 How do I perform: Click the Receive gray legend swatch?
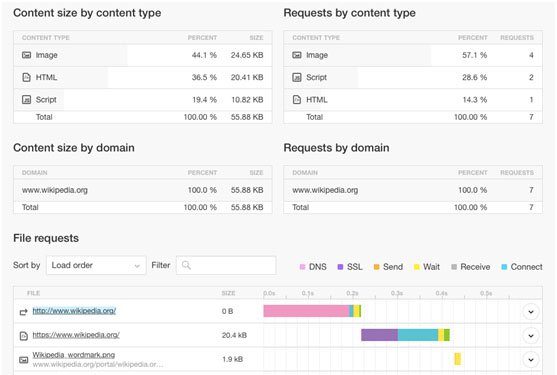[454, 267]
